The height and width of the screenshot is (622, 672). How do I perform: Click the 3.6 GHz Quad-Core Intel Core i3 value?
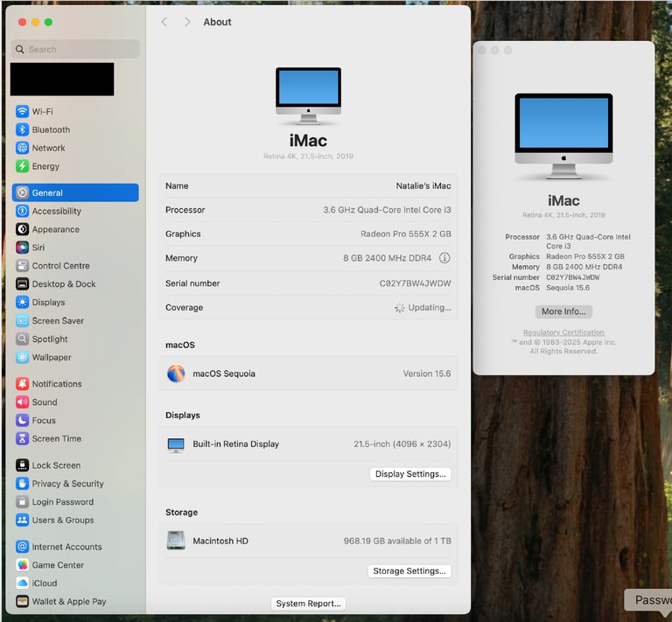[x=387, y=210]
